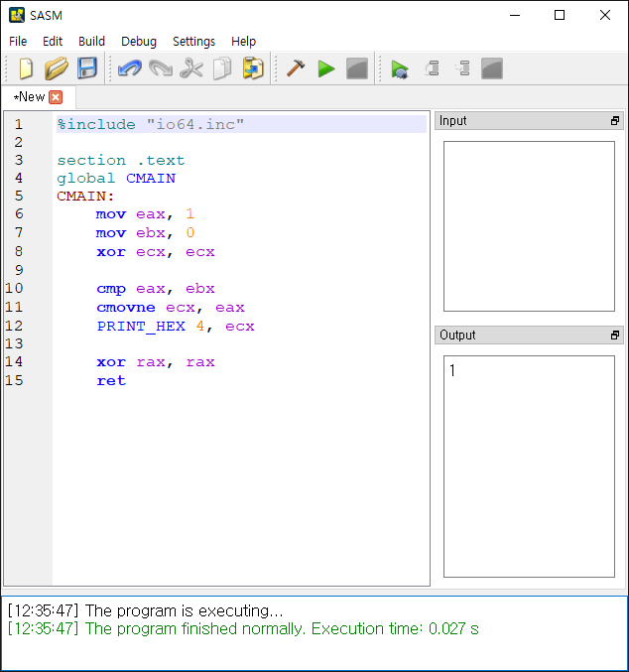The width and height of the screenshot is (629, 672).
Task: Click the 'xor ecx, ecx' line
Action: click(156, 251)
